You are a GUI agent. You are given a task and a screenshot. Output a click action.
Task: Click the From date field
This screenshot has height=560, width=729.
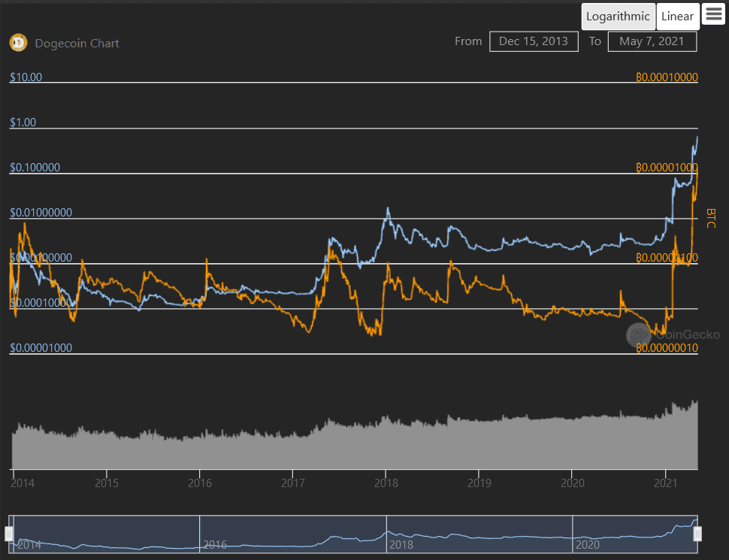(x=534, y=41)
